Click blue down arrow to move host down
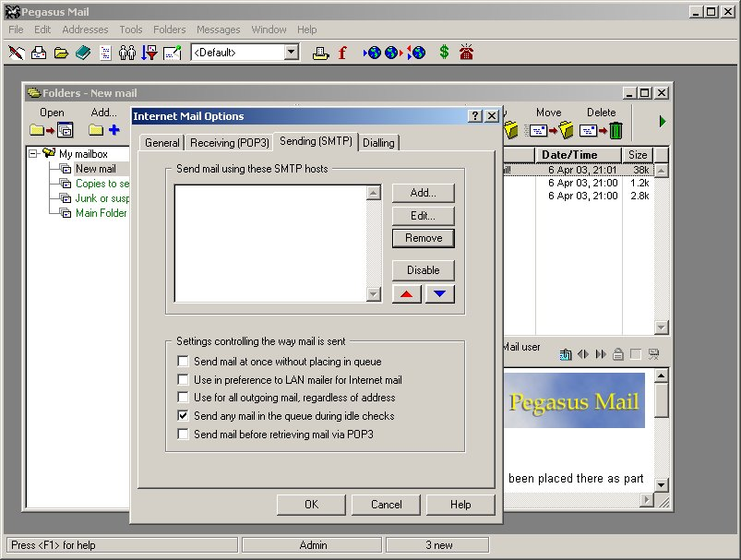The width and height of the screenshot is (741, 560). point(439,294)
